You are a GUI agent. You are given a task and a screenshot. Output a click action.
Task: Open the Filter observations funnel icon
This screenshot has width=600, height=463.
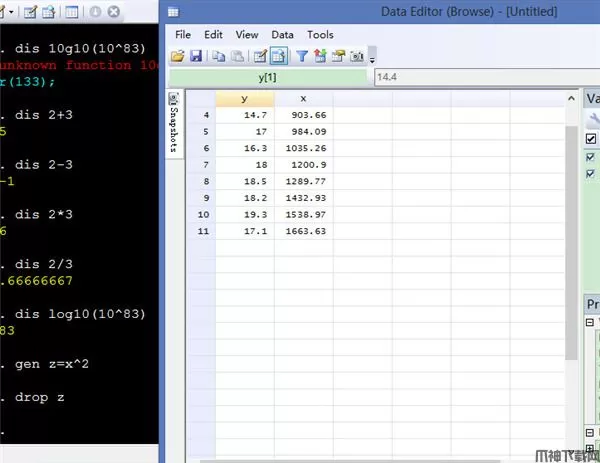point(302,56)
